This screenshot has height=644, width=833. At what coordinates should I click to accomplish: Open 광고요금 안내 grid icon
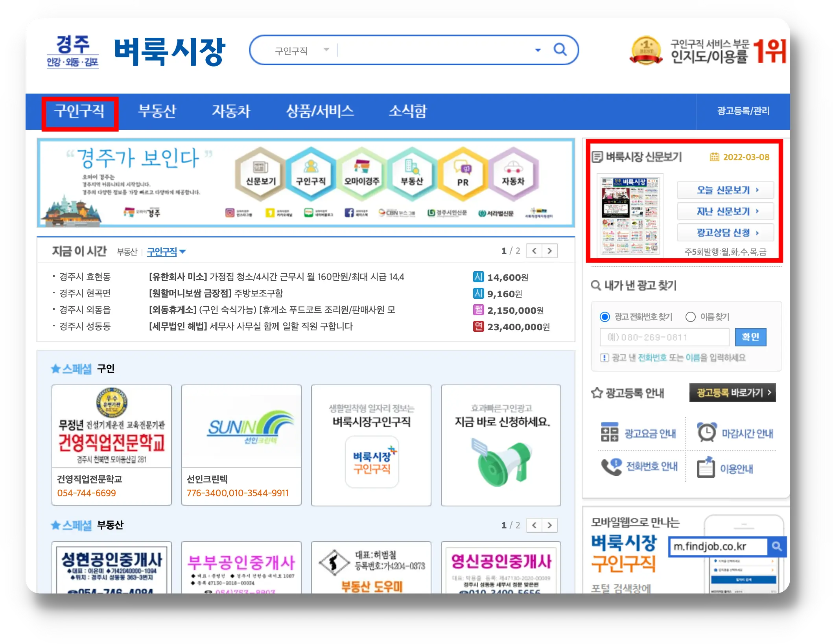pos(610,432)
